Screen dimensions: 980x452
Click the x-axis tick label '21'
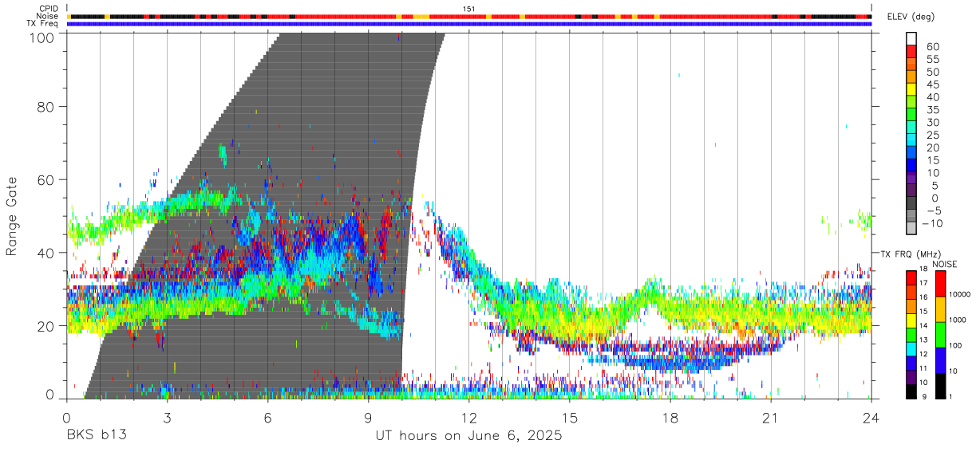771,417
